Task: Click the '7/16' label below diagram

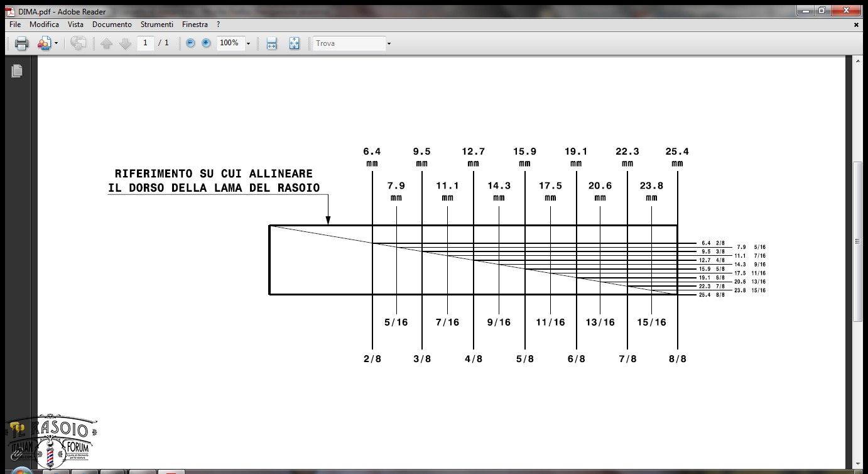Action: (447, 322)
